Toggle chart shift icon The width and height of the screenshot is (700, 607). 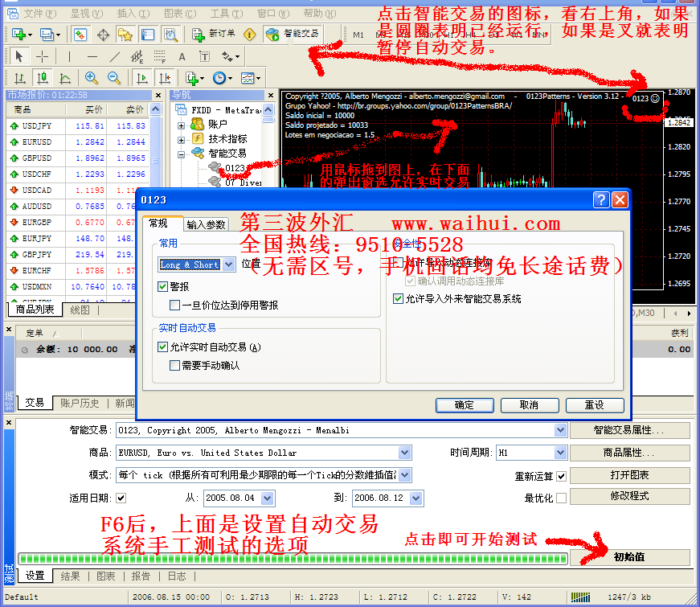point(165,79)
